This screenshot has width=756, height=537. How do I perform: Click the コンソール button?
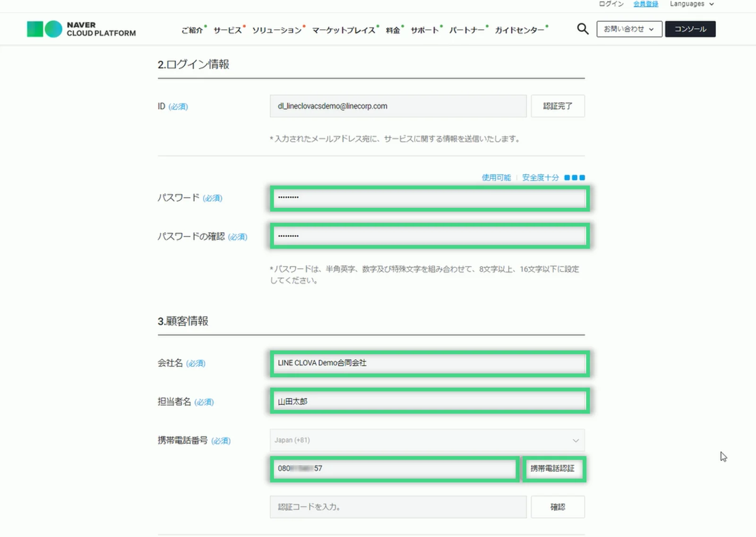click(x=690, y=29)
